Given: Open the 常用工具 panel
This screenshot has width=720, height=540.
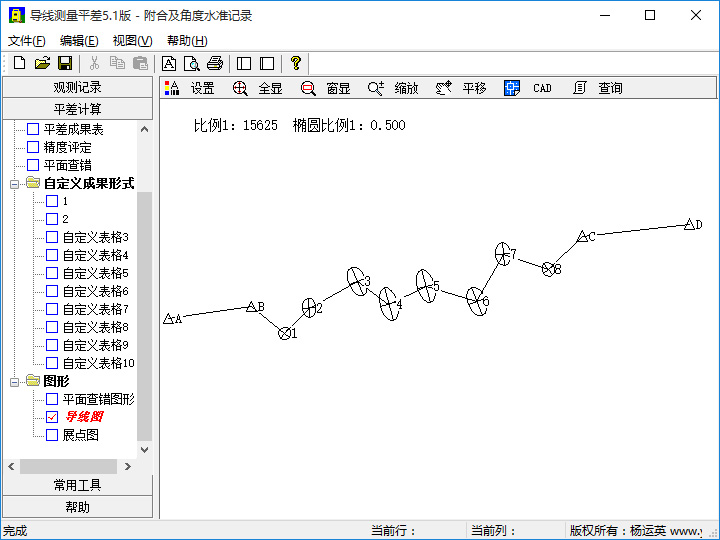Looking at the screenshot, I should coord(77,485).
